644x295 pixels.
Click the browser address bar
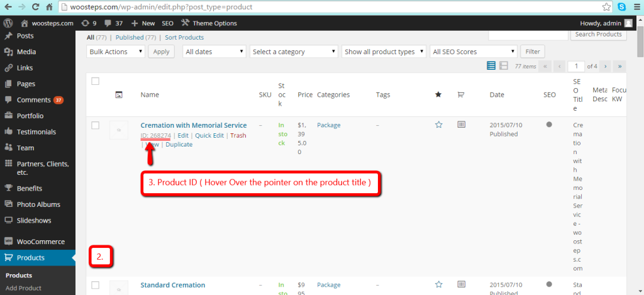336,7
